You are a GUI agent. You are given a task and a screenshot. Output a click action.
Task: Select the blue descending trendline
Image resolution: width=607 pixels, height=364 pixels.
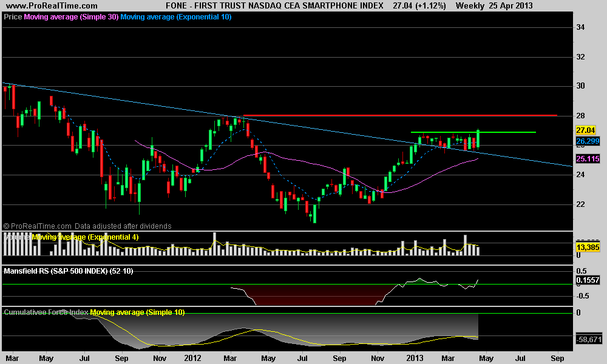click(x=287, y=124)
